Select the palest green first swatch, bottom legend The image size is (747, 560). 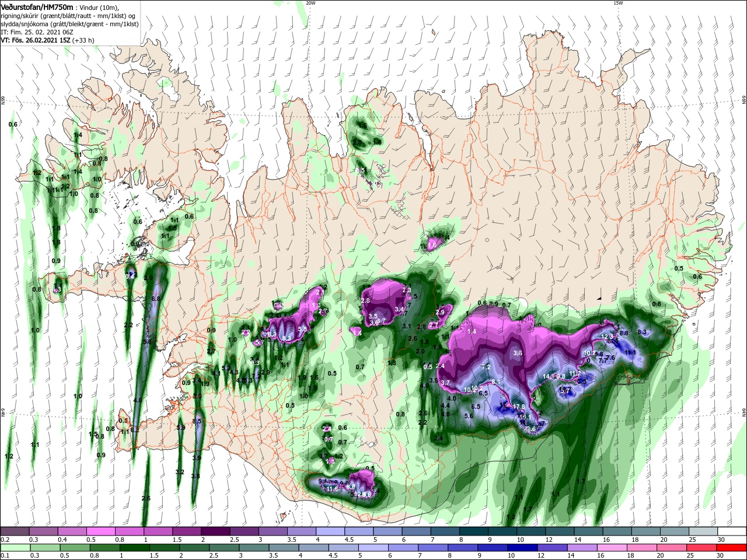(15, 548)
